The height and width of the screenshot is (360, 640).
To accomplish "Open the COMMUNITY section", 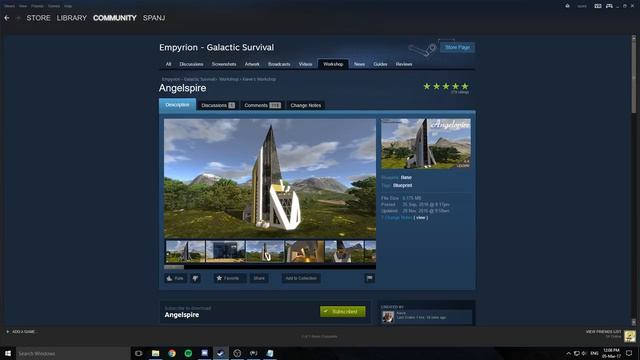I will click(x=115, y=18).
